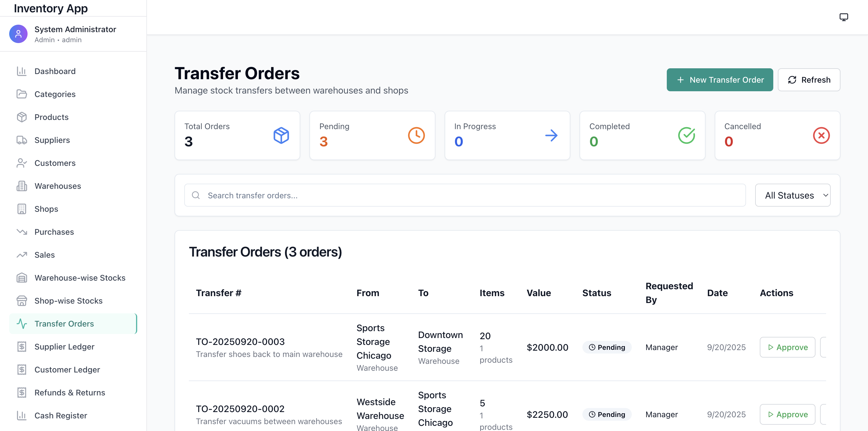The width and height of the screenshot is (868, 431).
Task: Click the Warehouse-wise Stocks icon
Action: [22, 278]
